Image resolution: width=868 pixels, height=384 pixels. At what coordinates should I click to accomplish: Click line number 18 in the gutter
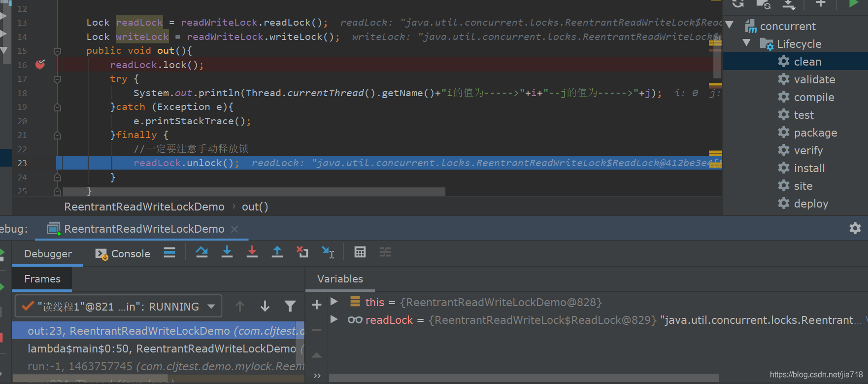[22, 93]
